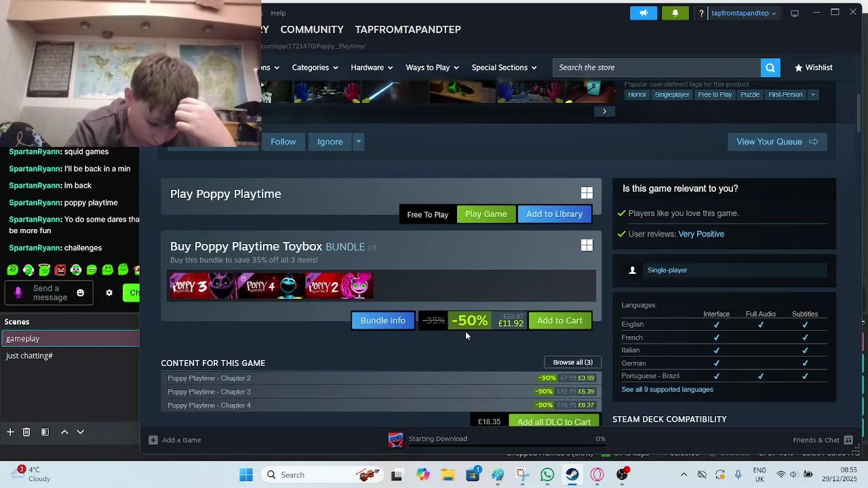The height and width of the screenshot is (488, 868).
Task: Add all DLC to Cart
Action: pos(553,422)
